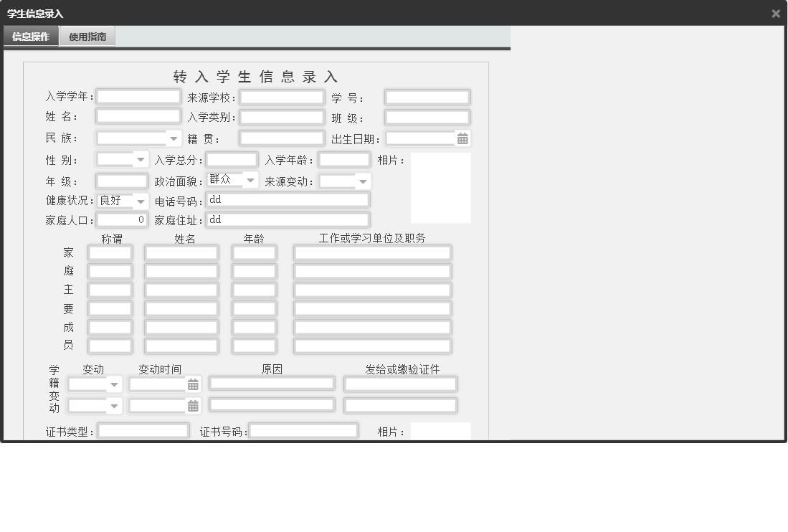Image resolution: width=788 pixels, height=532 pixels.
Task: Click the 姓名 field in 员 row
Action: 181,346
